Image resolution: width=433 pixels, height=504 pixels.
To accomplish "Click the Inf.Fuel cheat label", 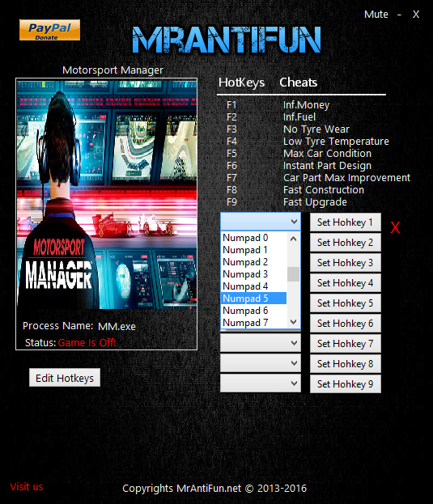I will [299, 117].
